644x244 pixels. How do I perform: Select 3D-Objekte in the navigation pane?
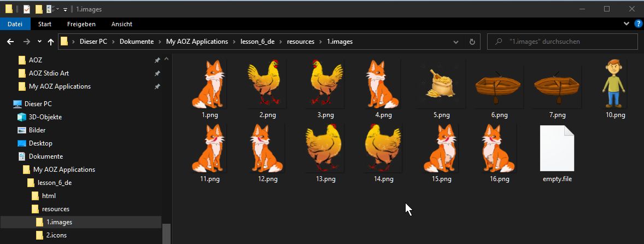45,117
